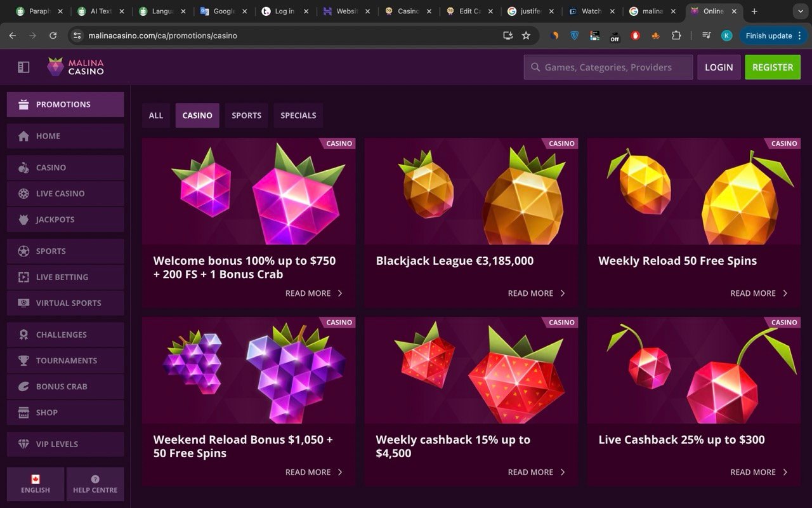
Task: Click the Jackpots icon in sidebar
Action: coord(23,220)
